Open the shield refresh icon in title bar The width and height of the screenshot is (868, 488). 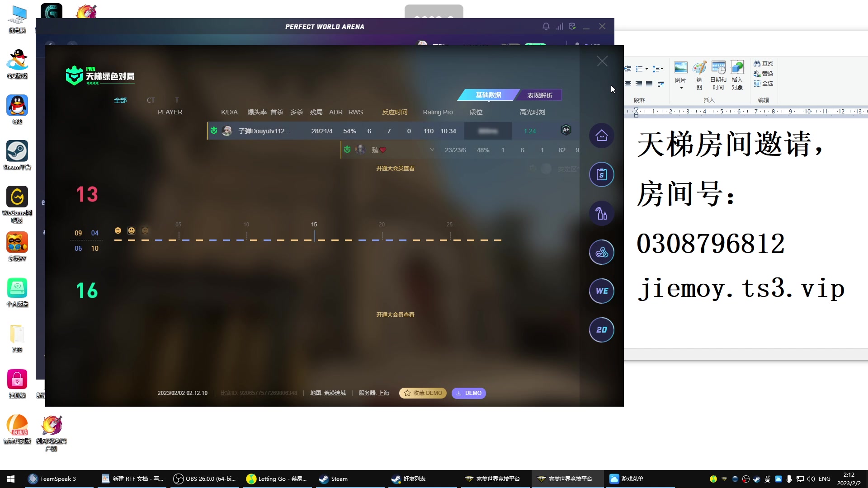[x=572, y=27]
